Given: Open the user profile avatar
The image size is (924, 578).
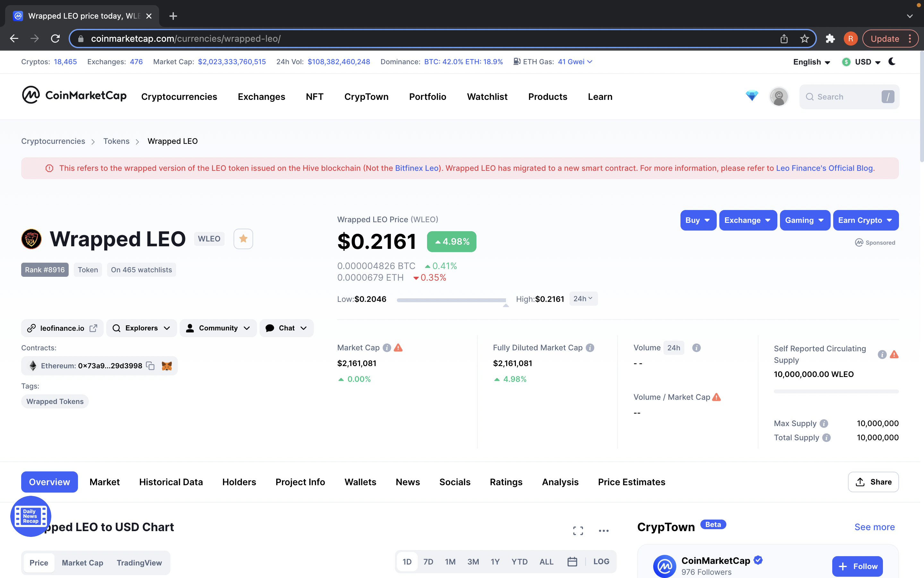Looking at the screenshot, I should [x=779, y=96].
